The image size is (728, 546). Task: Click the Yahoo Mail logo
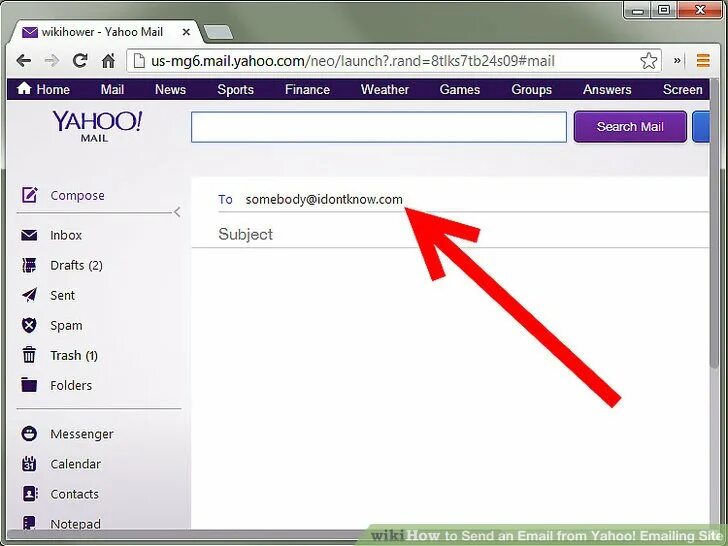(x=97, y=126)
